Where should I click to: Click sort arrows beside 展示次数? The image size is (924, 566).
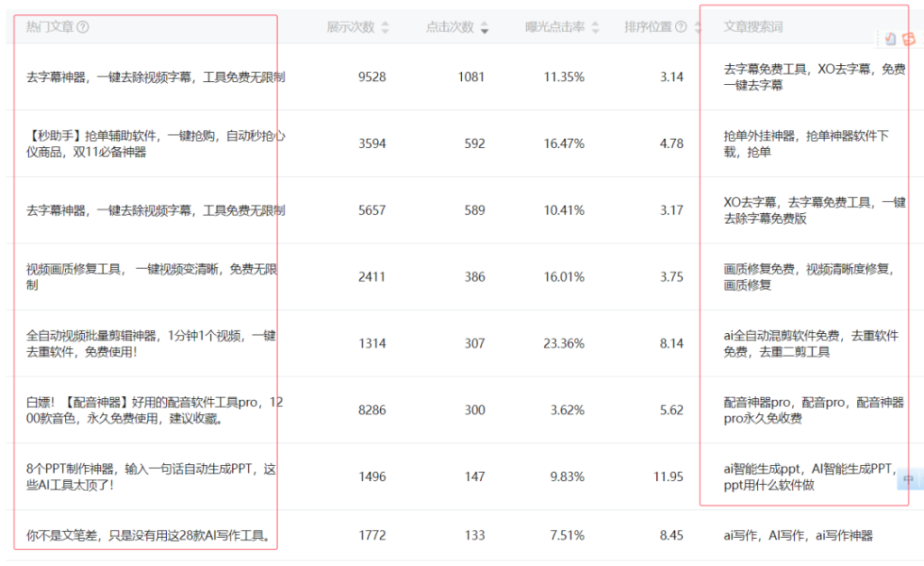click(385, 28)
